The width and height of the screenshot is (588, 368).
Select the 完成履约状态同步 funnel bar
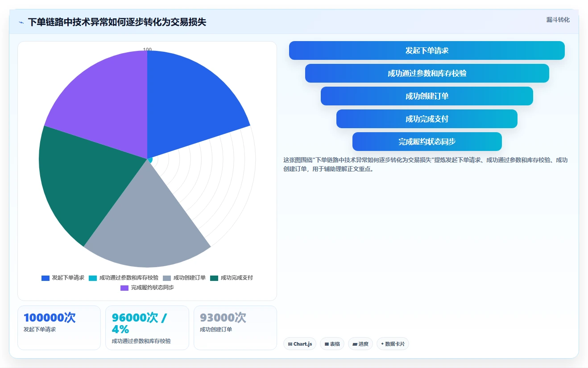tap(427, 142)
